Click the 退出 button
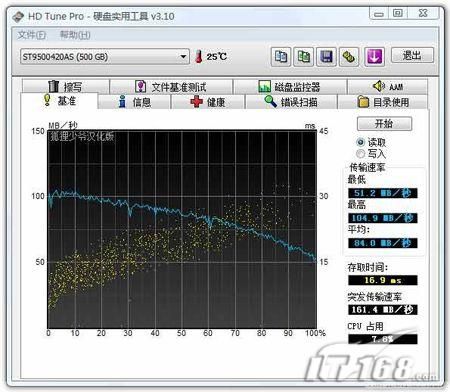 point(412,55)
